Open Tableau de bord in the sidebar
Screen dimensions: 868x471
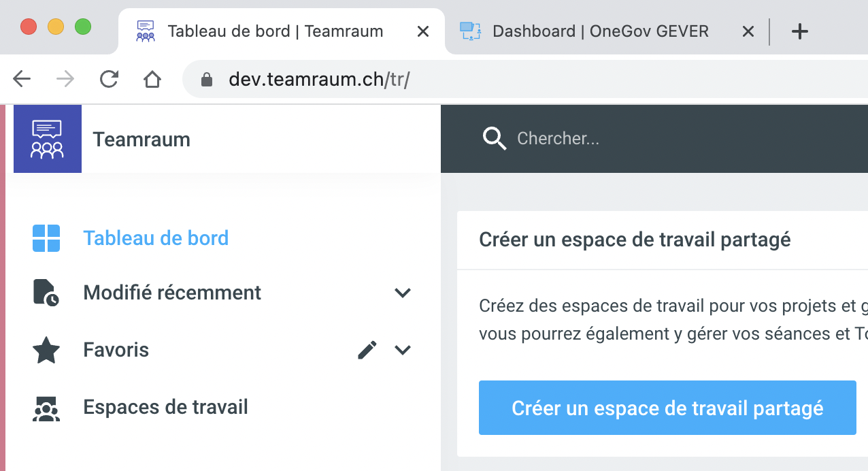click(156, 238)
